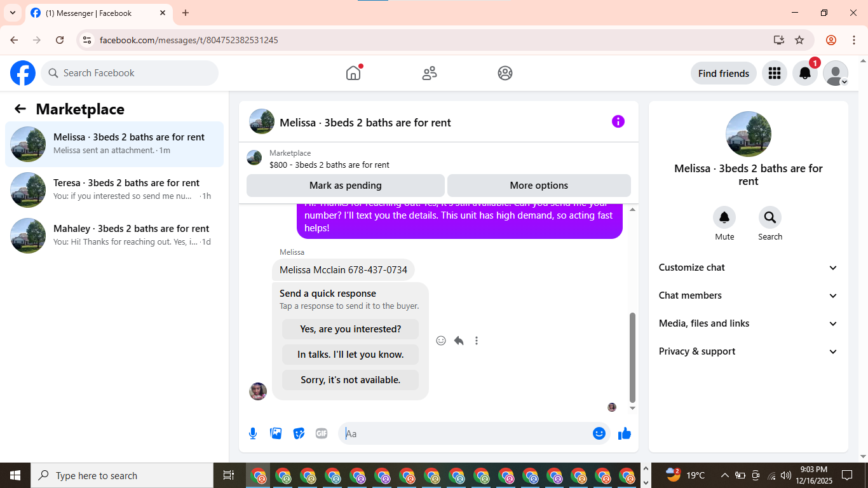Choose a sticker icon
The height and width of the screenshot is (488, 868).
(x=299, y=433)
